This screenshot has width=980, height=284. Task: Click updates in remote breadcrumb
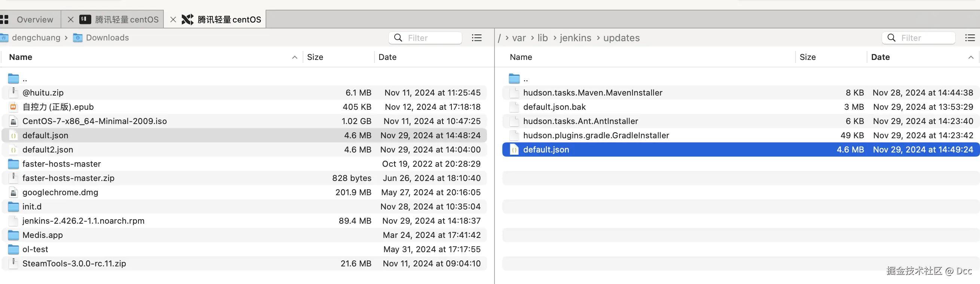tap(621, 38)
